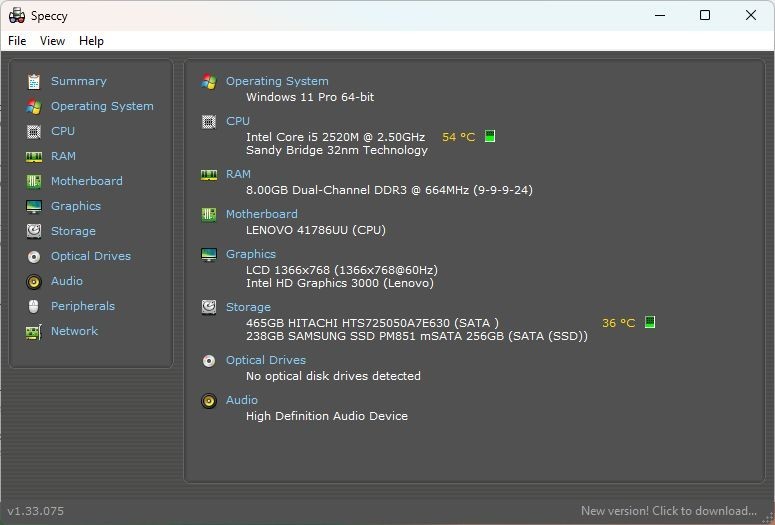The height and width of the screenshot is (525, 775).
Task: Click the v1.33.075 version text
Action: [x=36, y=511]
